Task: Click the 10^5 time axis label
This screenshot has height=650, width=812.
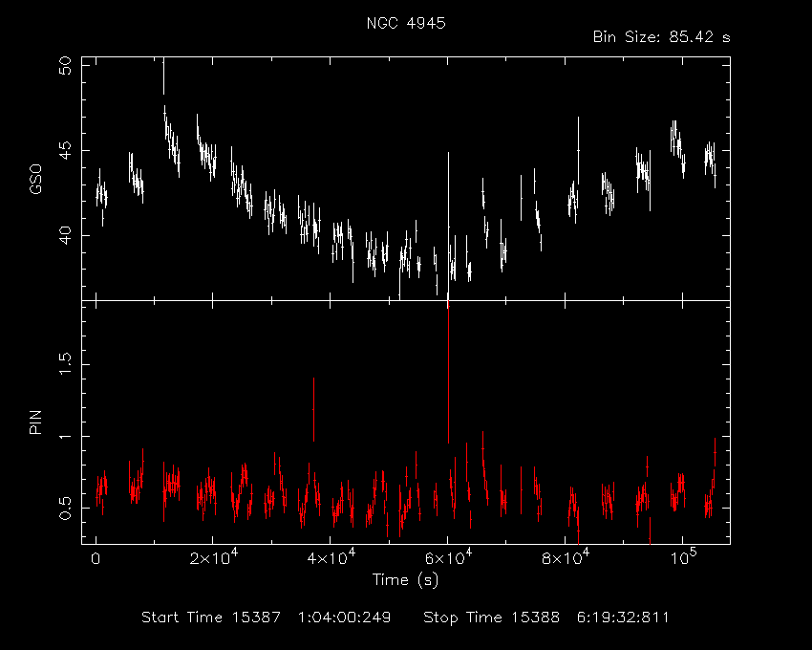Action: pos(683,556)
